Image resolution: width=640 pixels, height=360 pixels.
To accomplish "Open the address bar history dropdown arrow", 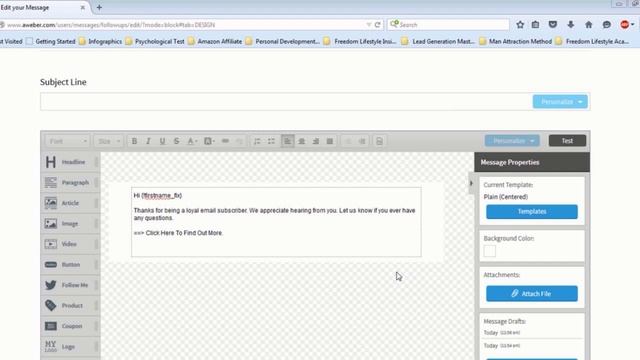I will 369,25.
